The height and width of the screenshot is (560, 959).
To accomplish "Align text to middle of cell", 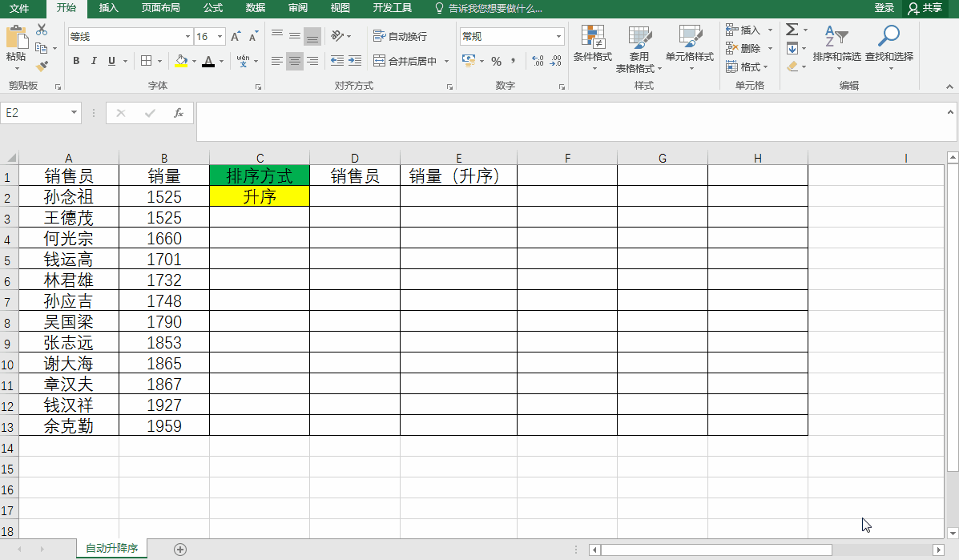I will [295, 36].
